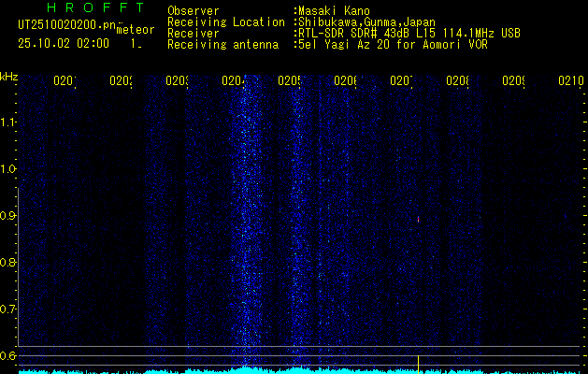Click the 0203 time marker
Image resolution: width=588 pixels, height=374 pixels.
click(177, 80)
